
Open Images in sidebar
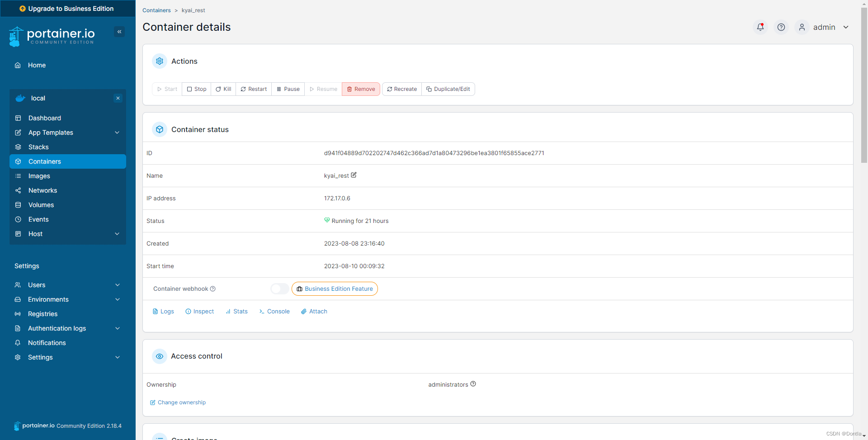(x=68, y=176)
